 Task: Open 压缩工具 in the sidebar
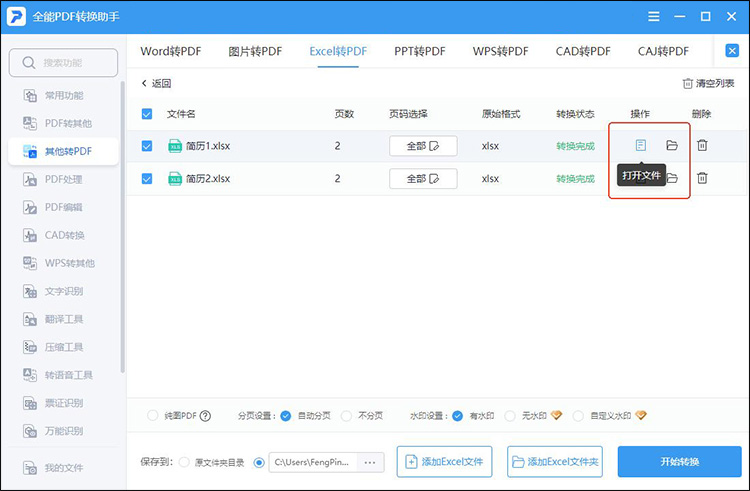click(63, 347)
